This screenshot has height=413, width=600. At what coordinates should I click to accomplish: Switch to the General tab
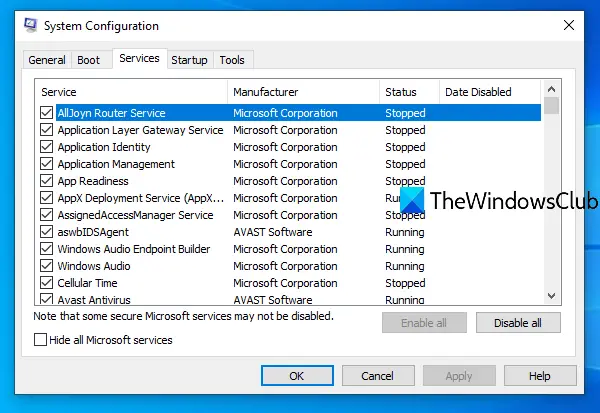tap(47, 60)
